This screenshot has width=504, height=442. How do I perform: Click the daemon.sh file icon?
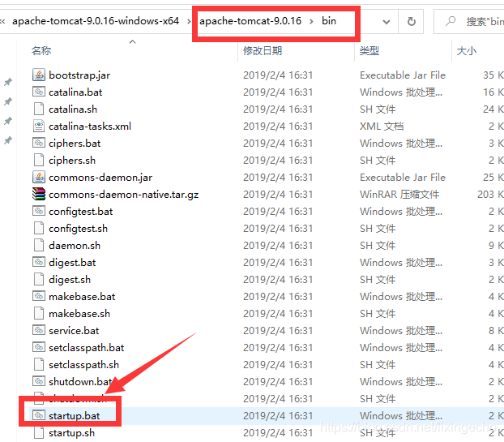[39, 246]
